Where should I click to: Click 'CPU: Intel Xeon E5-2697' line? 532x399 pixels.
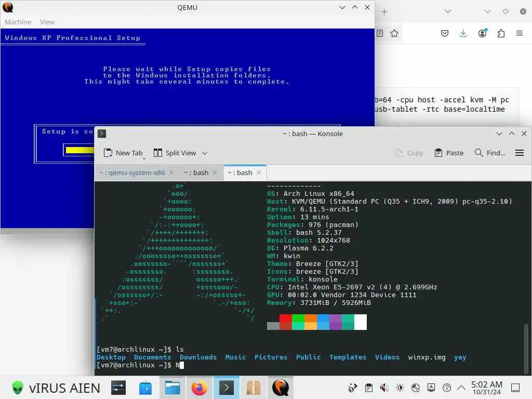point(352,287)
